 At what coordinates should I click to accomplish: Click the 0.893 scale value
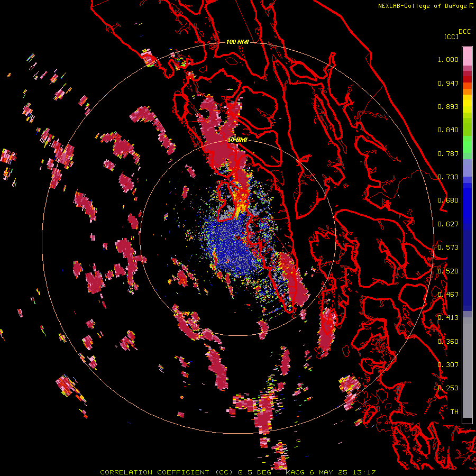[448, 106]
